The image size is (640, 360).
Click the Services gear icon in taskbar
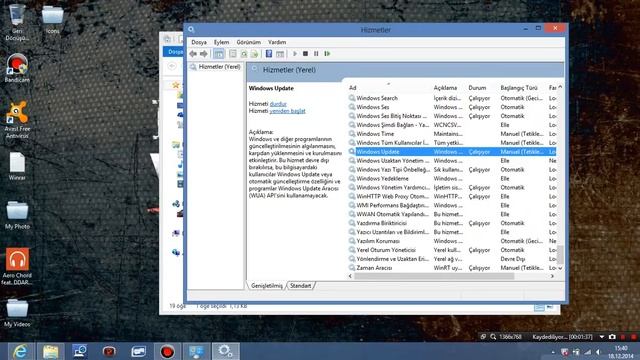225,351
